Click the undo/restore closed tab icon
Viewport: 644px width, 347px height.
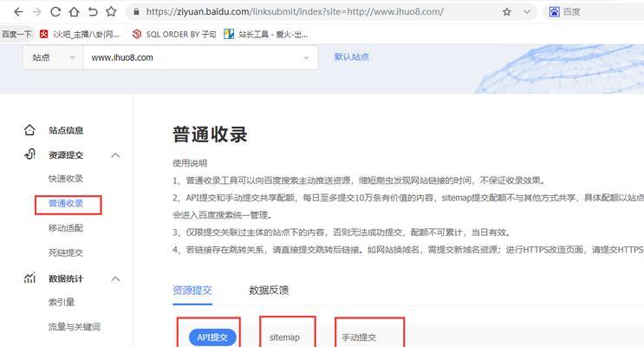pyautogui.click(x=93, y=12)
